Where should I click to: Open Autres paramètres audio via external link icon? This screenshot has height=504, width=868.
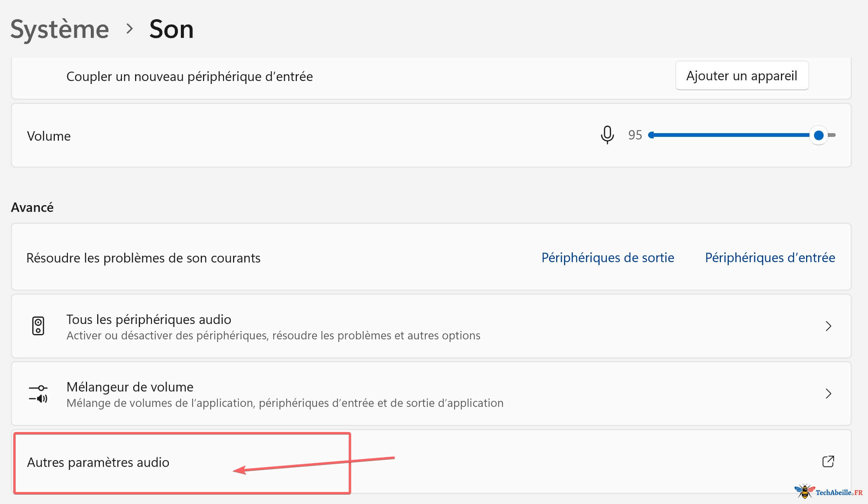pos(829,461)
